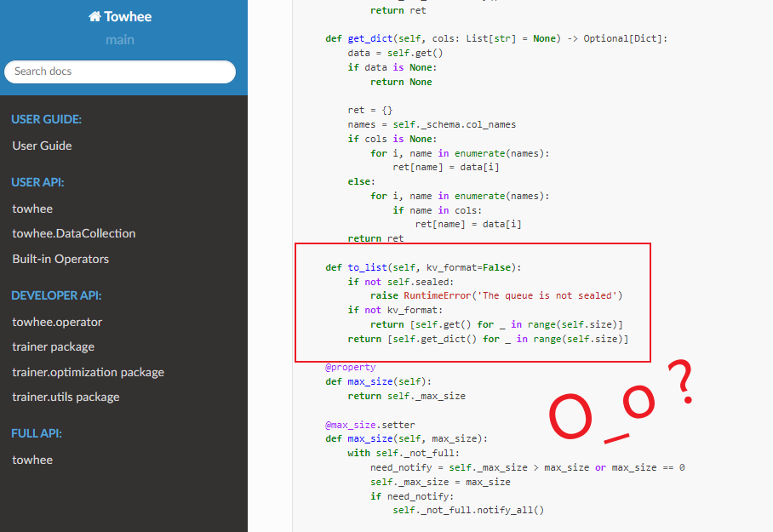View the "trainer.optimization package" page

pyautogui.click(x=78, y=372)
